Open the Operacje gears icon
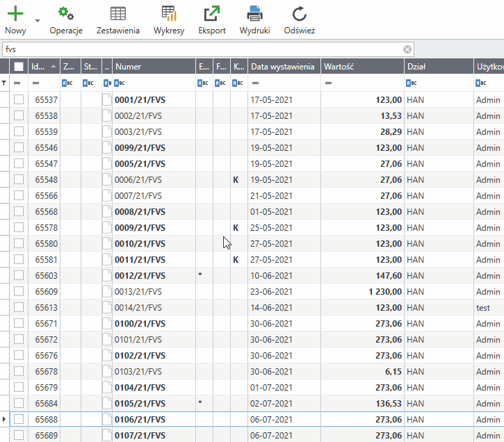Viewport: 504px width, 442px height. coord(66,14)
